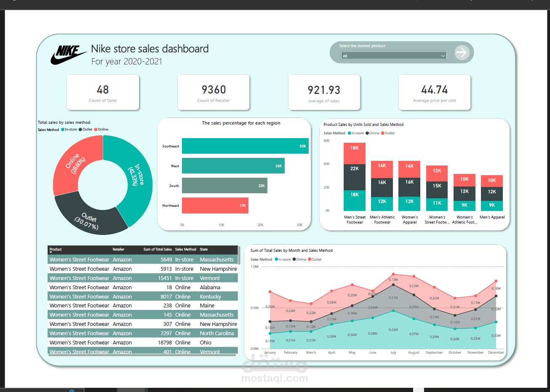
Task: Select the 48 Count of State card
Action: tap(103, 92)
